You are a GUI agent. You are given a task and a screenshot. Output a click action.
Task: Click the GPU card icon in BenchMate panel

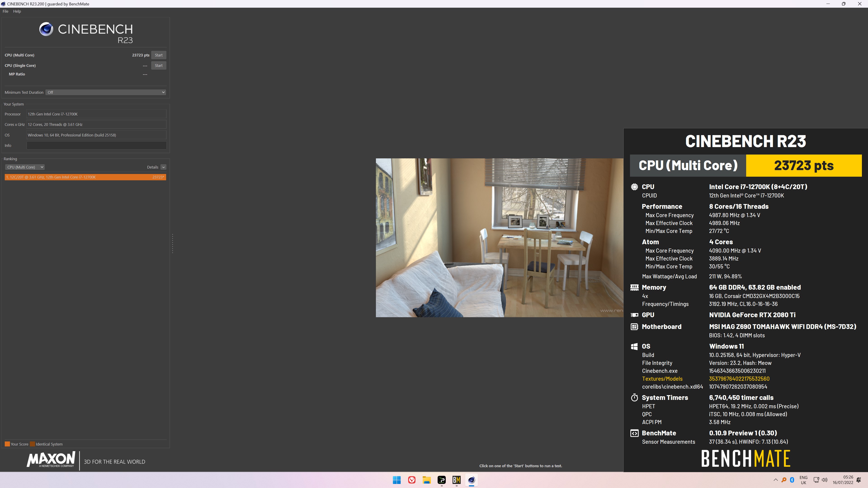[634, 315]
